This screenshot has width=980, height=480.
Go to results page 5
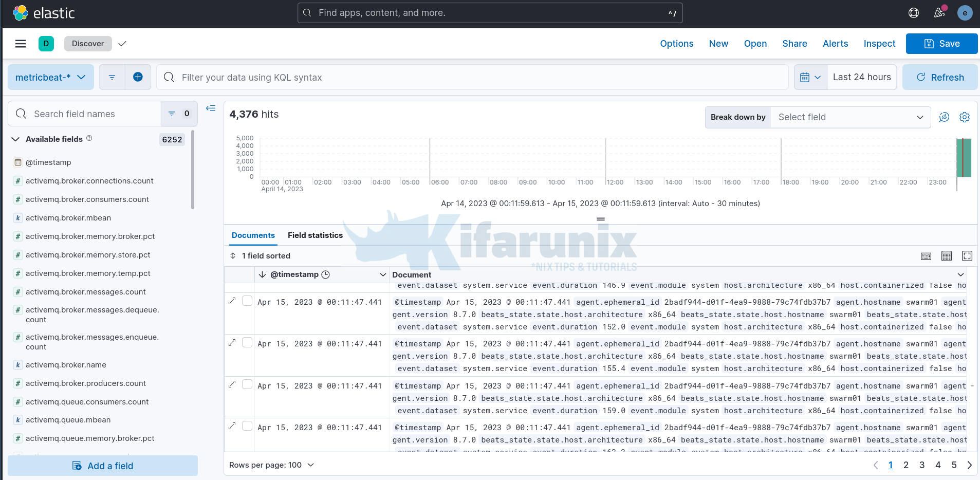coord(954,465)
